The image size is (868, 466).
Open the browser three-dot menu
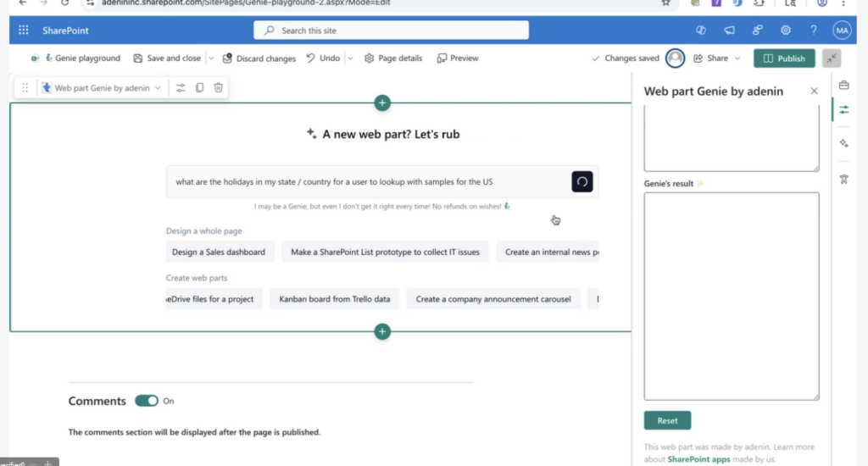pyautogui.click(x=843, y=3)
